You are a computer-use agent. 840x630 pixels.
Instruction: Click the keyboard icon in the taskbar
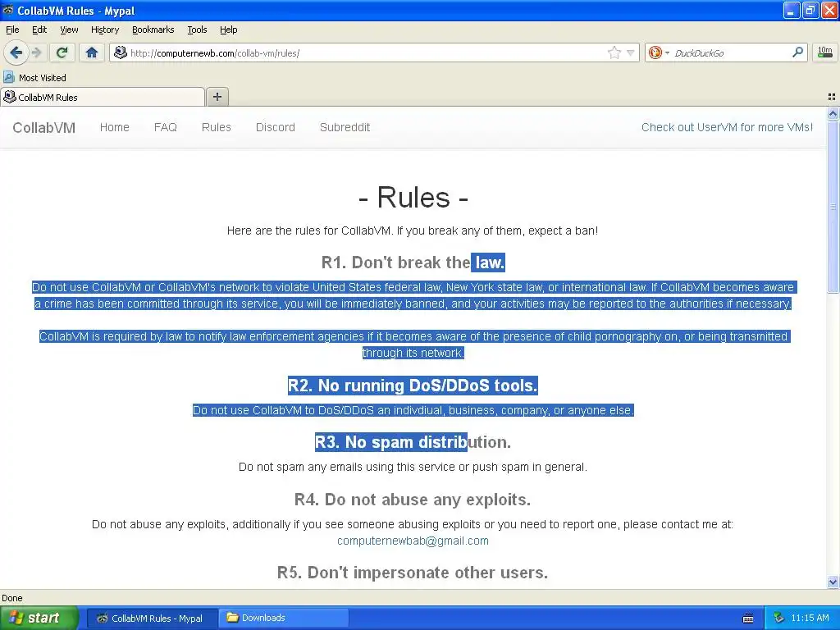click(x=748, y=619)
